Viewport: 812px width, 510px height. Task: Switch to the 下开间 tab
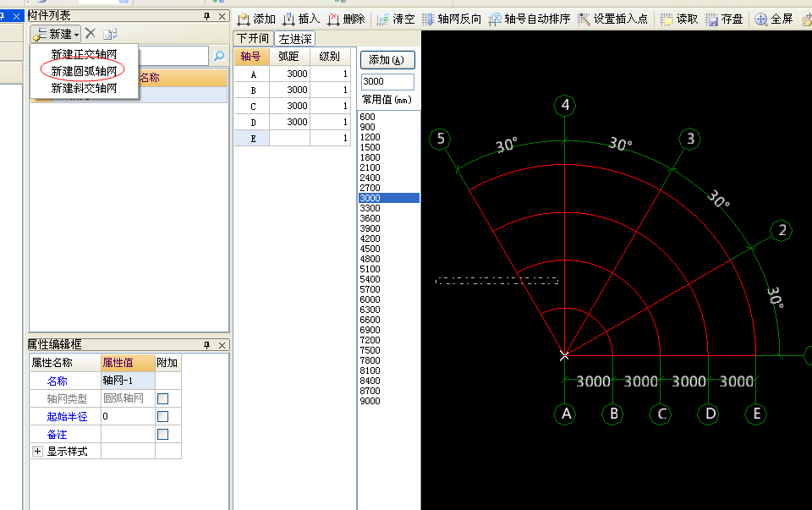tap(253, 38)
